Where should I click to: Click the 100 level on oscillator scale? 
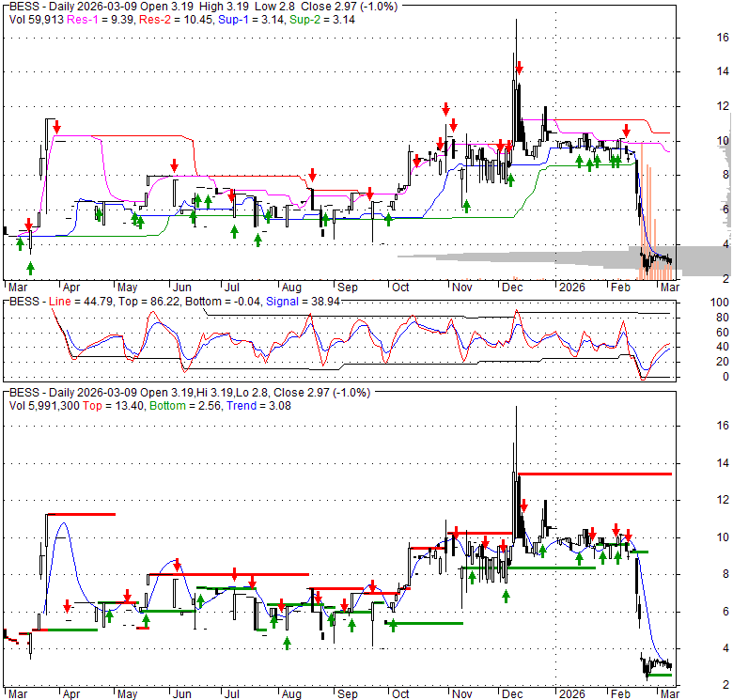point(720,303)
